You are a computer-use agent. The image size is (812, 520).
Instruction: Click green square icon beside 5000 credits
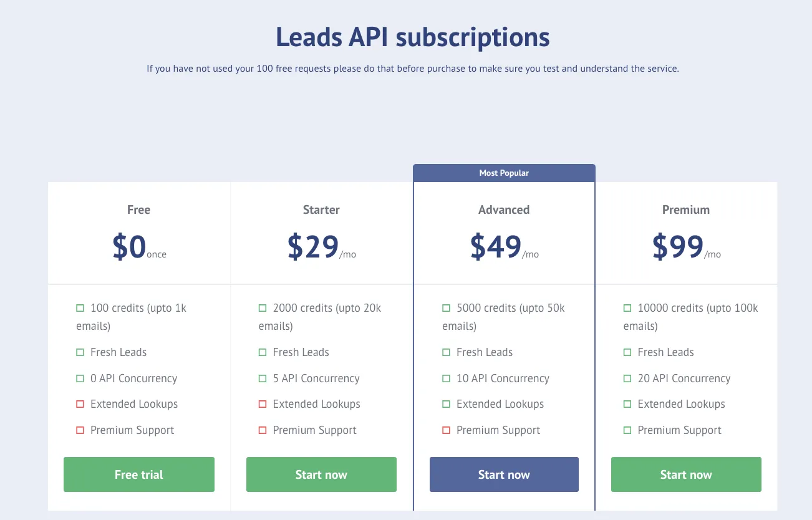446,308
